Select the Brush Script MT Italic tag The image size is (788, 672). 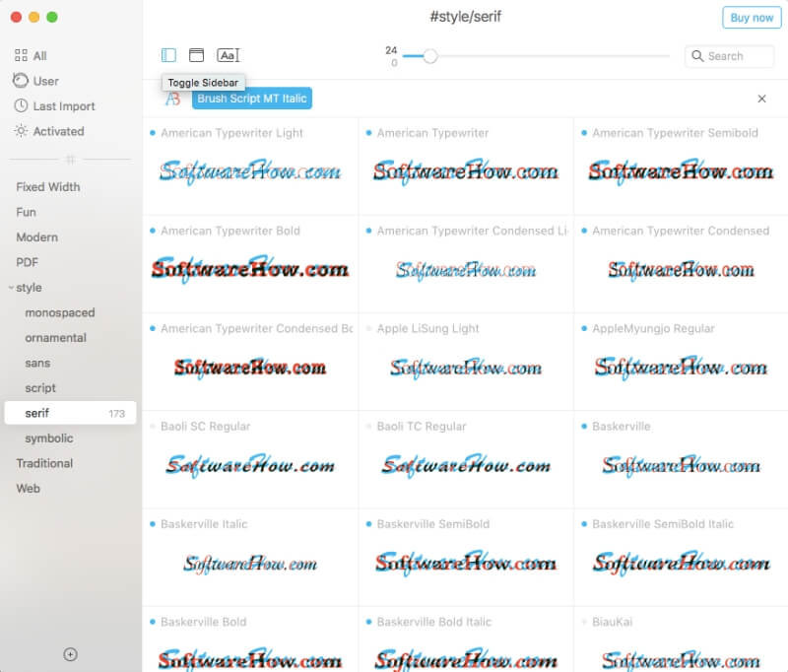[x=252, y=99]
